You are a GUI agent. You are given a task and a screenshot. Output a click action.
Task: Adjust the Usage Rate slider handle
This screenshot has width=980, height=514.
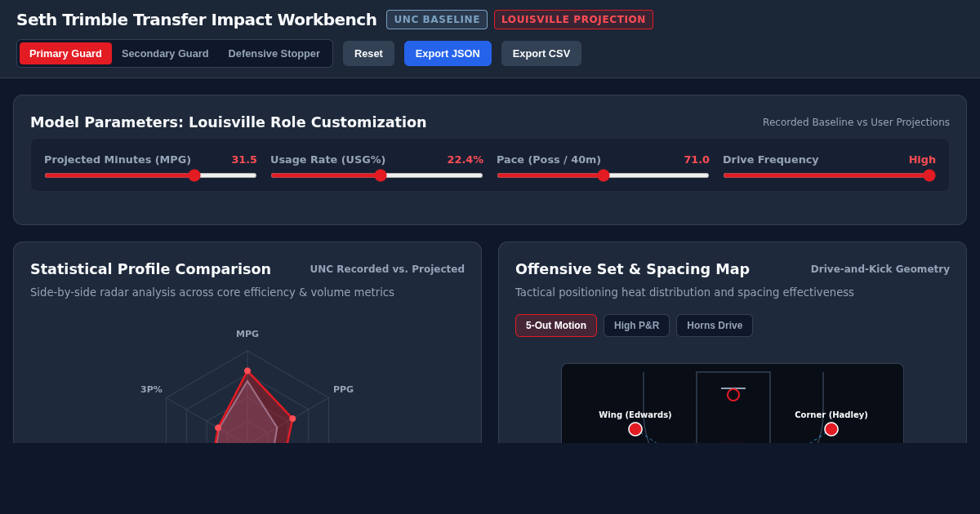click(381, 175)
